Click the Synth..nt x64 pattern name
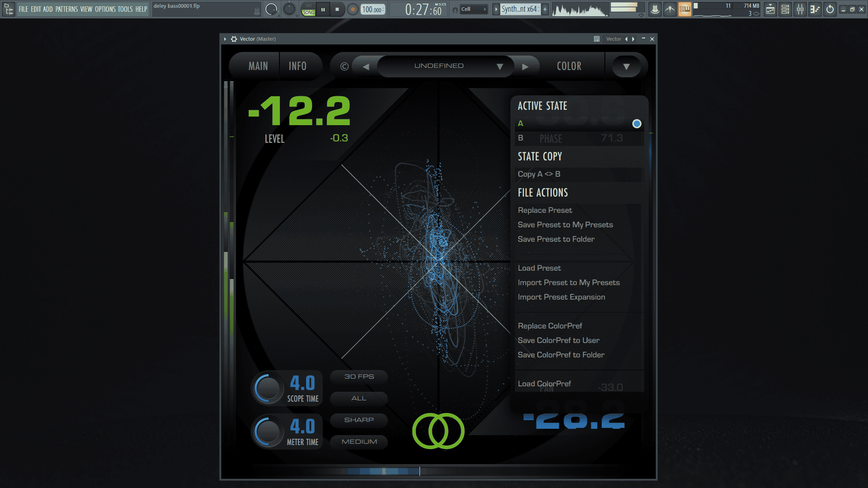The width and height of the screenshot is (868, 488). (520, 9)
